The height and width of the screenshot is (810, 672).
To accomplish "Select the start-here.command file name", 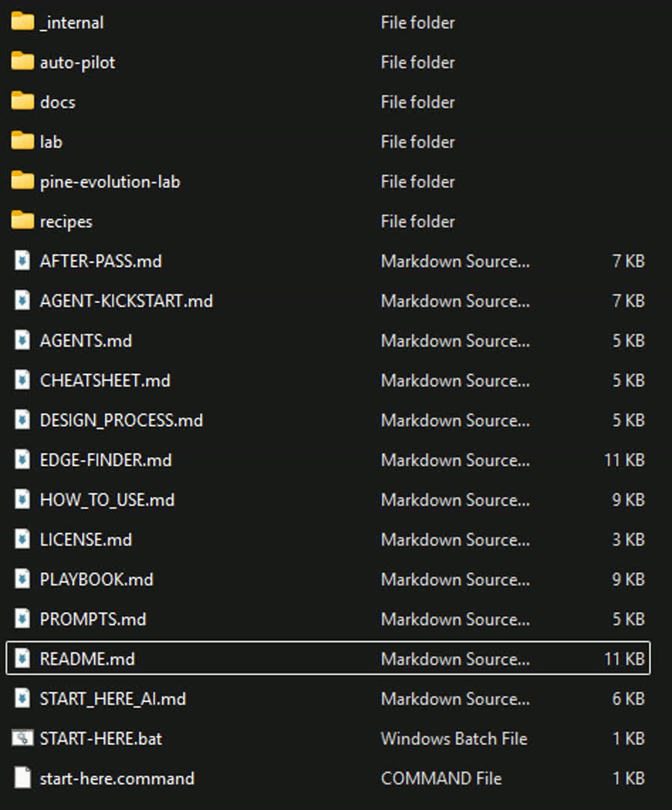I will pyautogui.click(x=117, y=778).
